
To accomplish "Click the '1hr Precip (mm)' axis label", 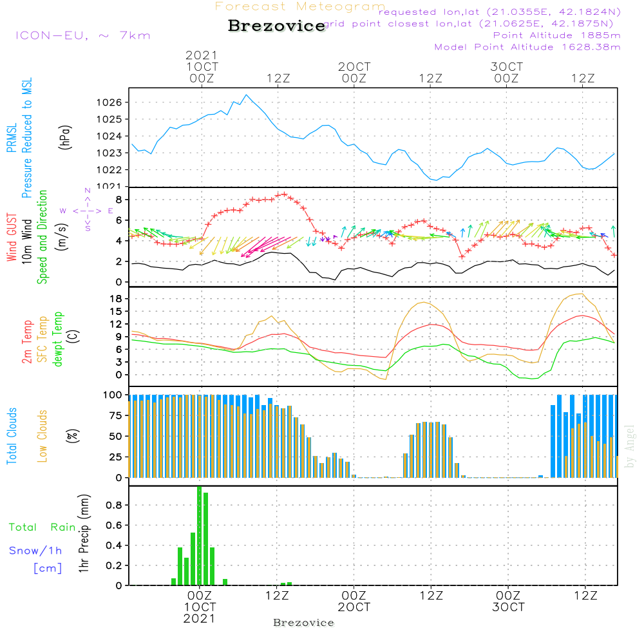I will coord(84,533).
